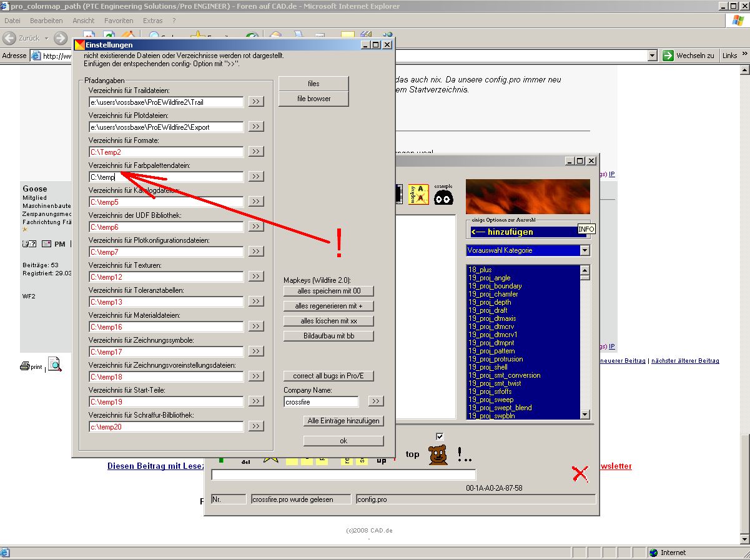Click the top label next to bear
This screenshot has width=750, height=560.
[413, 454]
